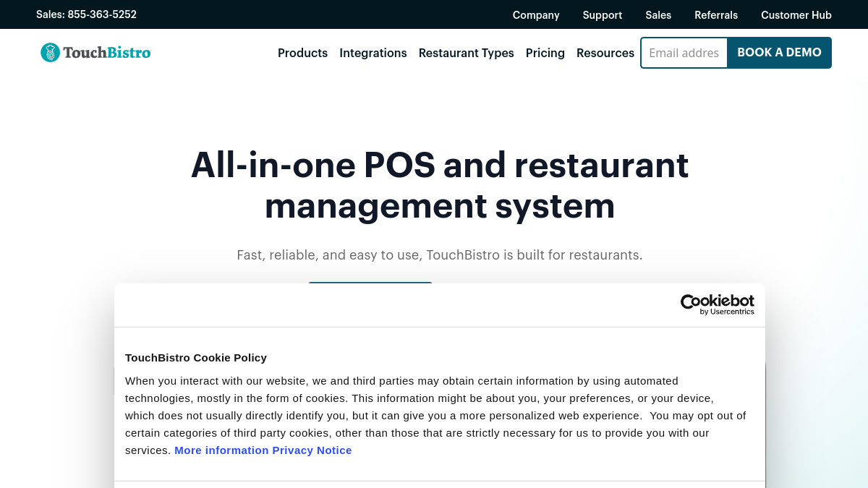868x488 pixels.
Task: Select Company in the top bar
Action: point(536,14)
